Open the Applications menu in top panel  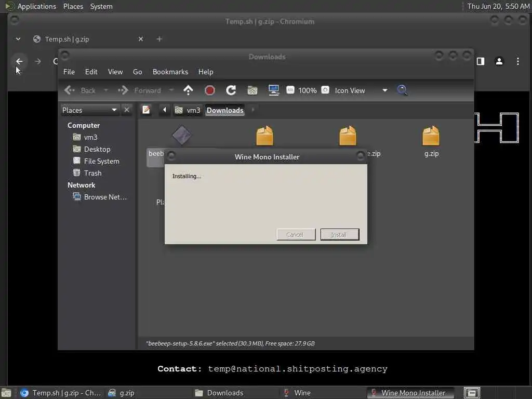pos(31,6)
